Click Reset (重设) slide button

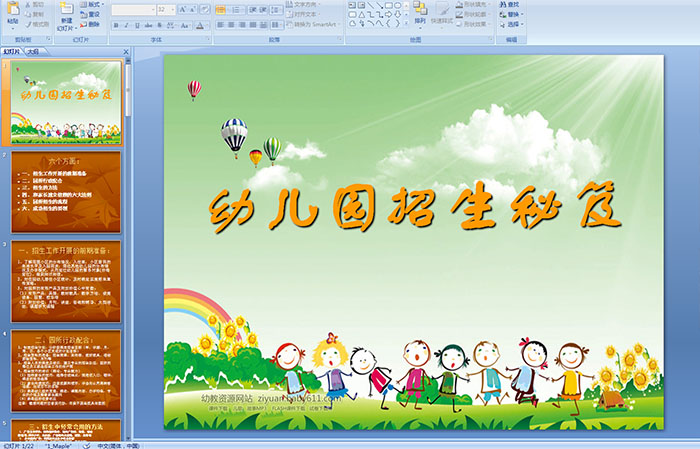[90, 14]
